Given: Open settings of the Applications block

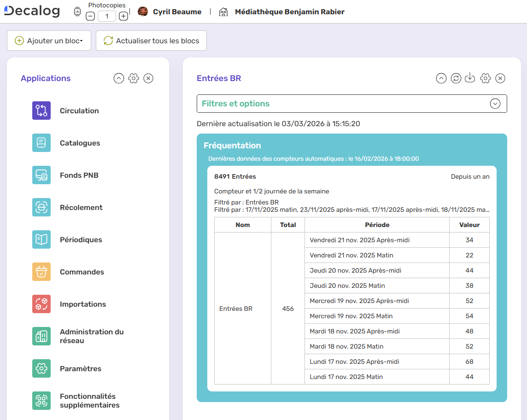Looking at the screenshot, I should pos(134,78).
